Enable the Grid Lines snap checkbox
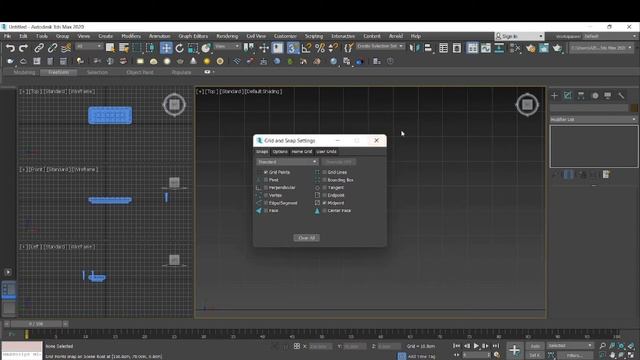This screenshot has width=640, height=360. click(324, 172)
